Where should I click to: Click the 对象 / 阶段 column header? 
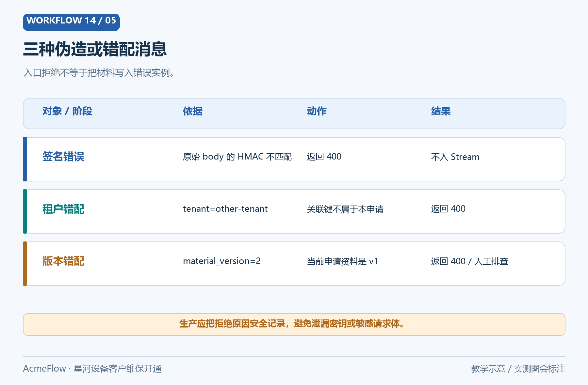click(67, 111)
